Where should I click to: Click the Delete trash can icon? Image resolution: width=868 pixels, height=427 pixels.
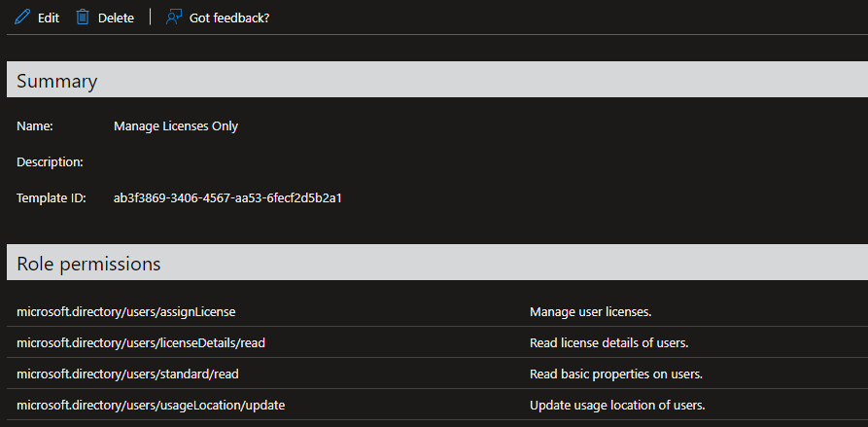(83, 18)
